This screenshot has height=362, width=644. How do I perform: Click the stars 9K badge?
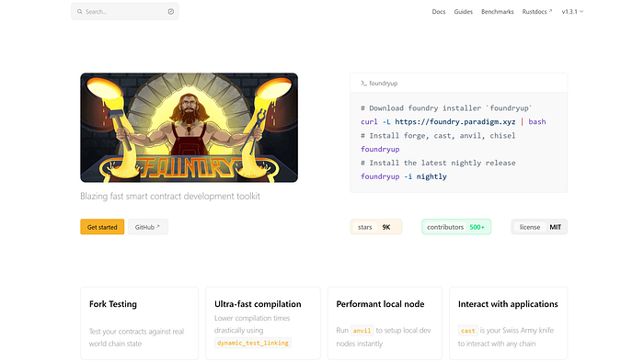coord(376,227)
